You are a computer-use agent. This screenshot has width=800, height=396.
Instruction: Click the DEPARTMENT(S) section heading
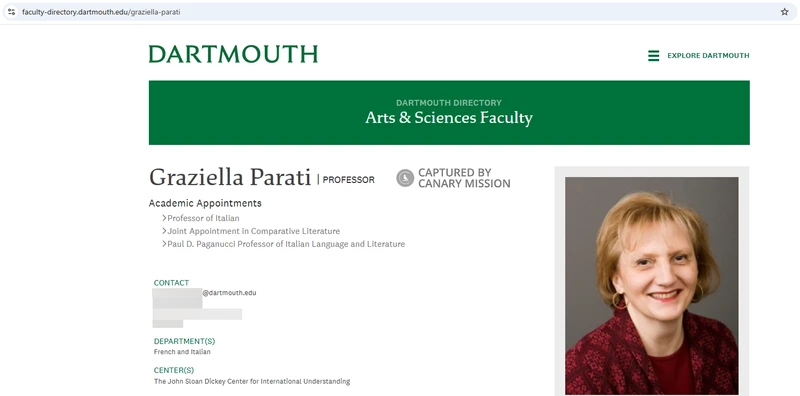click(x=184, y=341)
